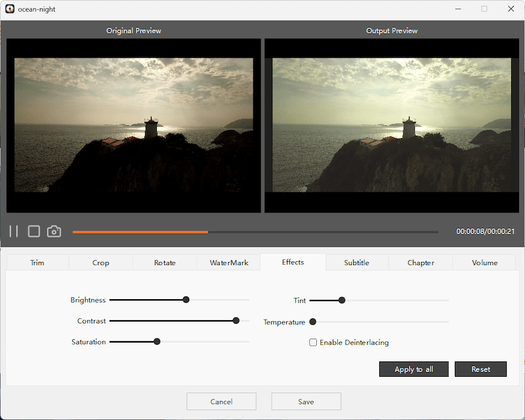Open the Crop tab
The width and height of the screenshot is (525, 420).
[x=101, y=262]
